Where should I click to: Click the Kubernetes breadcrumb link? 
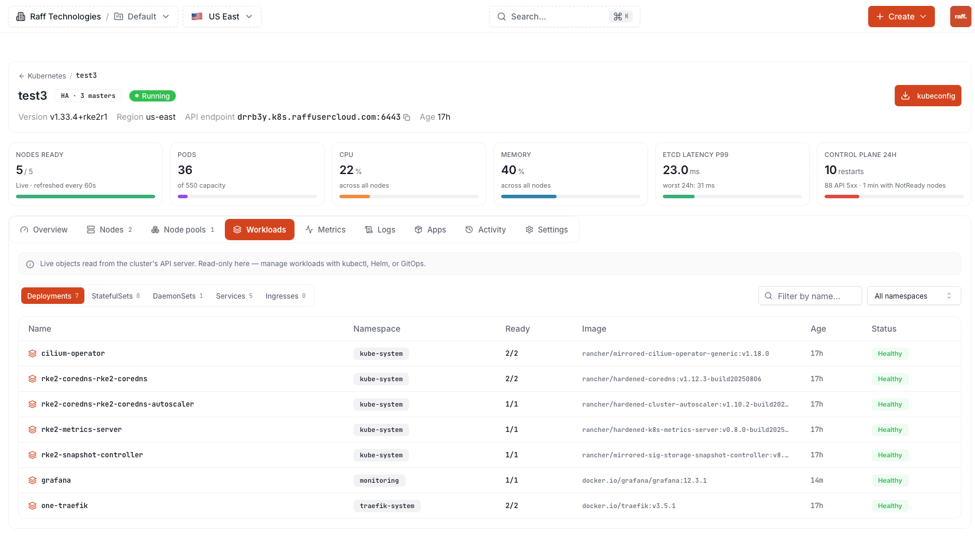pyautogui.click(x=47, y=76)
